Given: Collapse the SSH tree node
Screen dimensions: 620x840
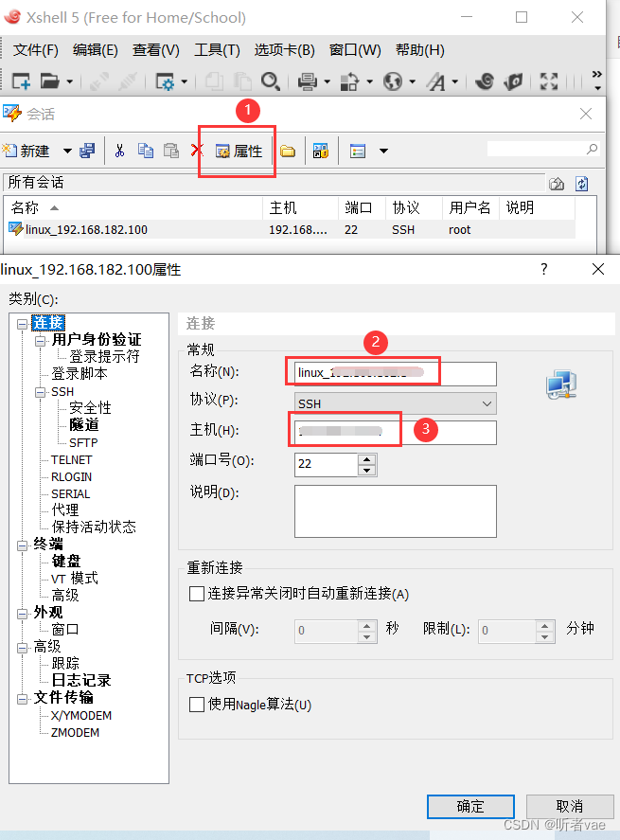Looking at the screenshot, I should (40, 393).
